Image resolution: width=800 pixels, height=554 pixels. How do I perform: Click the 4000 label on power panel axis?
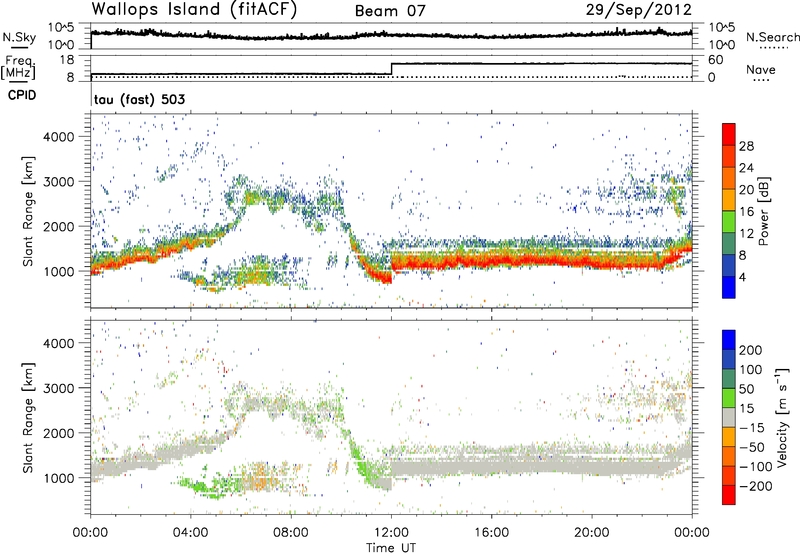pyautogui.click(x=59, y=136)
